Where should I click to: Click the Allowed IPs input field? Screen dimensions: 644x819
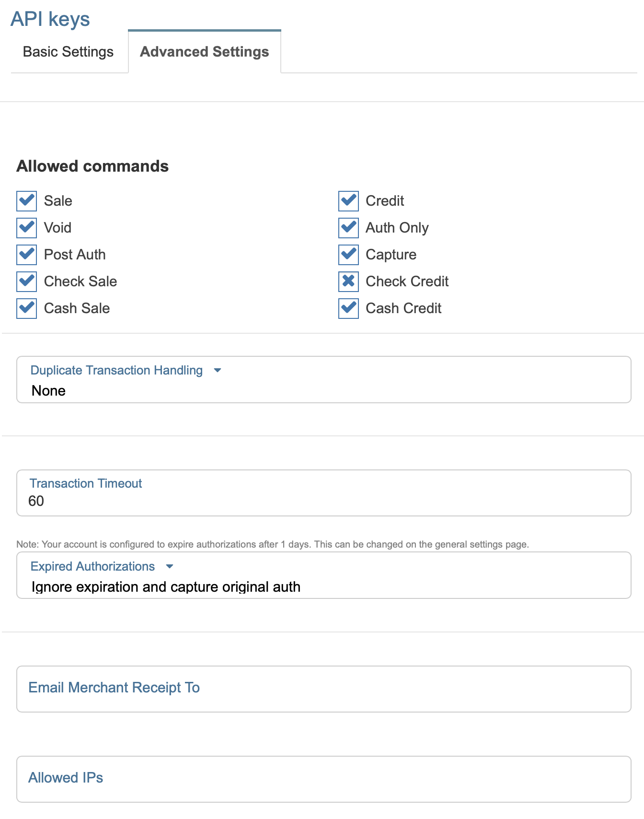[x=323, y=779]
